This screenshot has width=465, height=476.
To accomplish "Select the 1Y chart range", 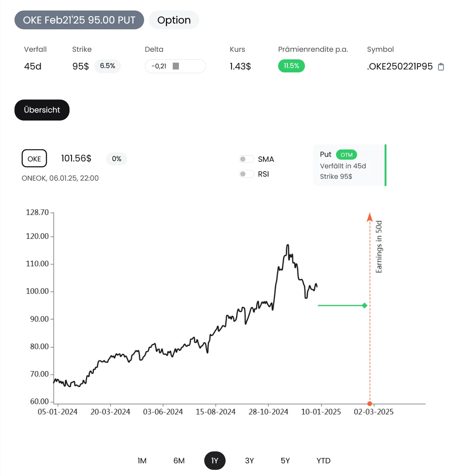I will (x=215, y=461).
